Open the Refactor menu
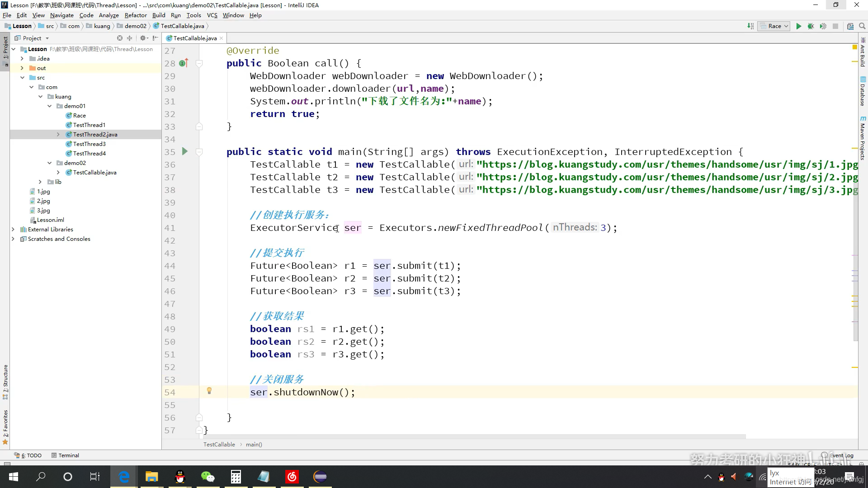Image resolution: width=868 pixels, height=488 pixels. pyautogui.click(x=136, y=15)
